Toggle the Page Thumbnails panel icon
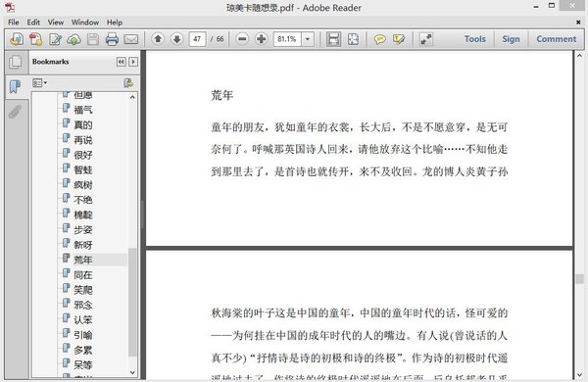The width and height of the screenshot is (588, 382). (x=16, y=62)
